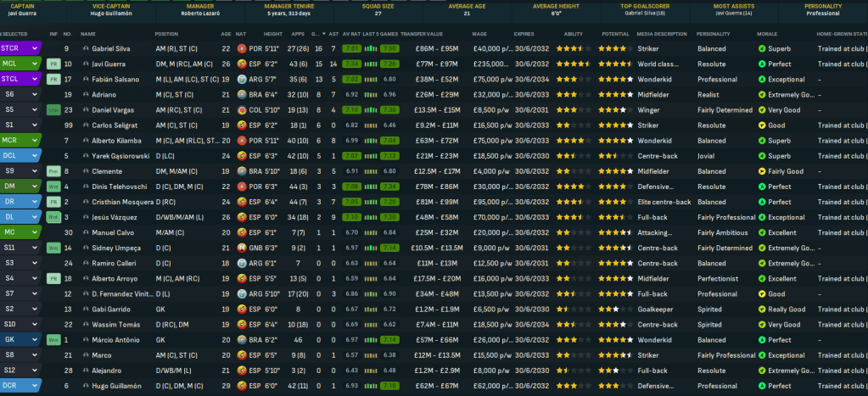Image resolution: width=868 pixels, height=396 pixels.
Task: Open the GK position dropdown for Márcio Antônio
Action: (x=35, y=340)
